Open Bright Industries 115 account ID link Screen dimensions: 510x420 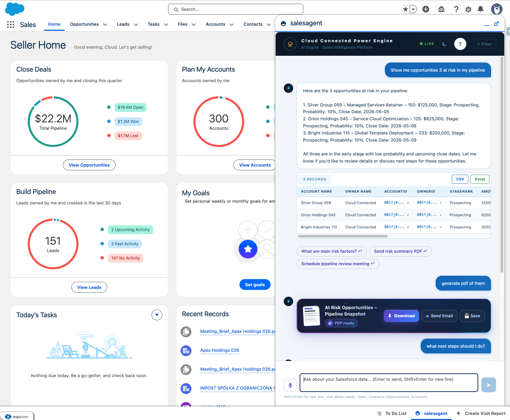coord(396,227)
